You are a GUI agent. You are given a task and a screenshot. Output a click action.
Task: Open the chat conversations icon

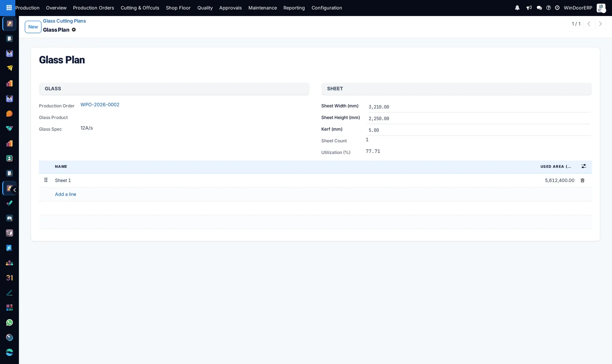pos(539,8)
